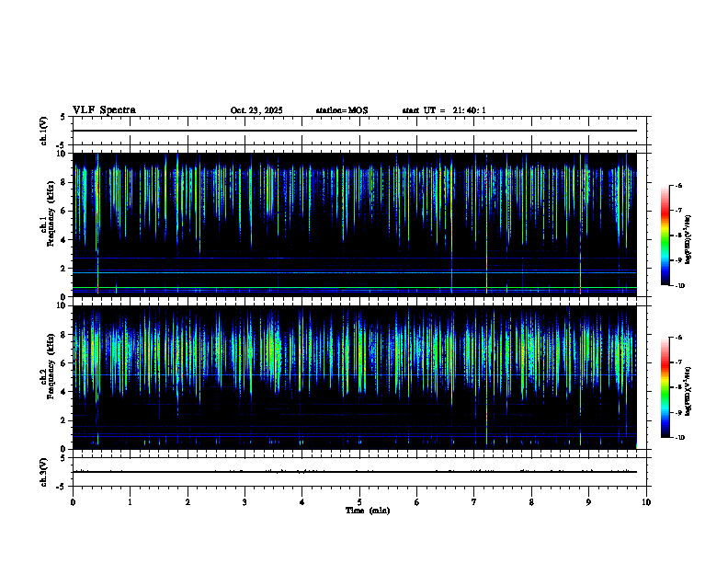728x563 pixels.
Task: Click the 5 kHz horizontal line in ch.2 spectrogram
Action: coord(355,374)
